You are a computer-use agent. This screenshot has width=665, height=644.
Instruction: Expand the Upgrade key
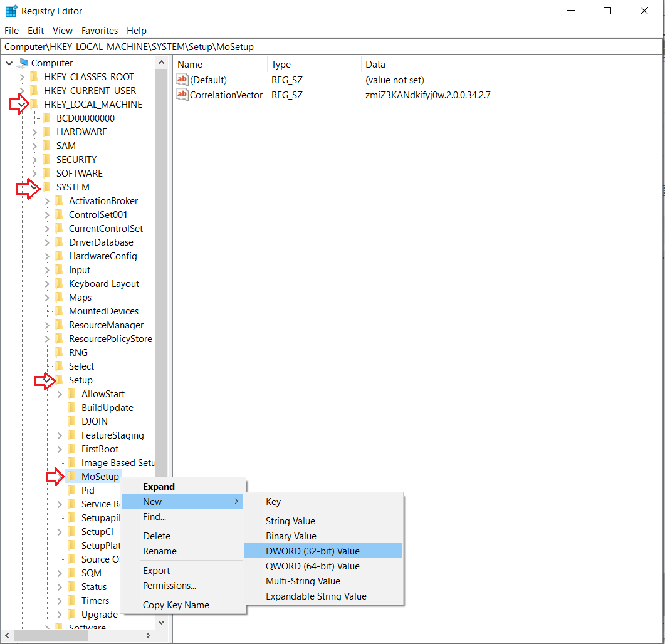[60, 615]
